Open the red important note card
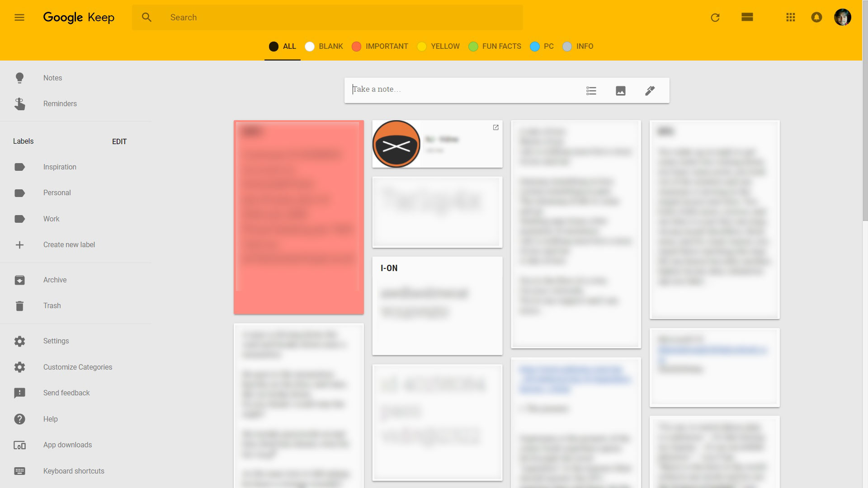This screenshot has height=488, width=868. pos(298,217)
